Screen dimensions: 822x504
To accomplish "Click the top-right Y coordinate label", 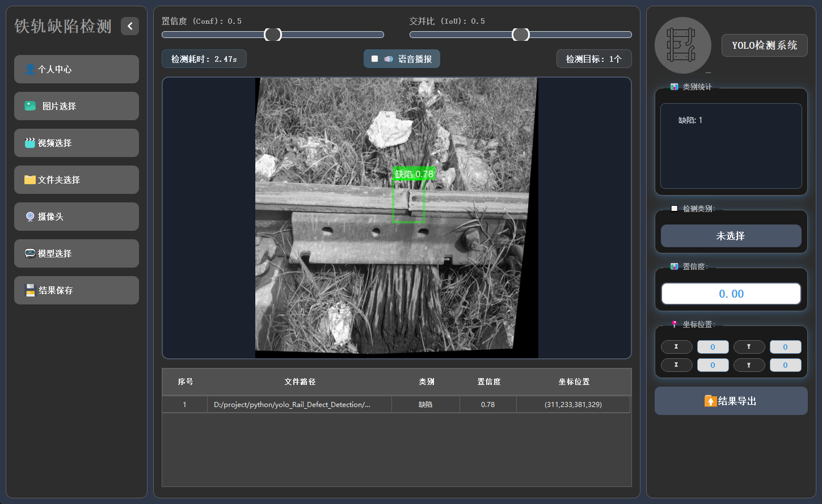I will click(x=749, y=346).
